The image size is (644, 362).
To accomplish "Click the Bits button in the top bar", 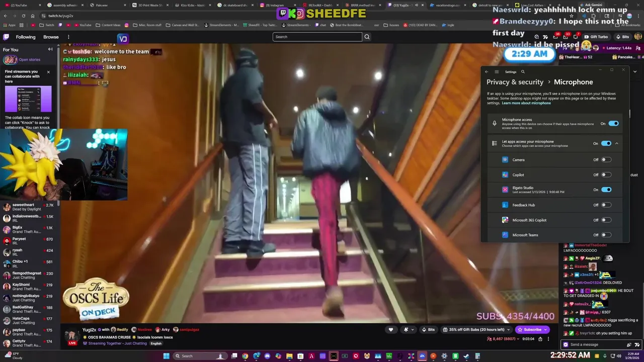I will (623, 37).
